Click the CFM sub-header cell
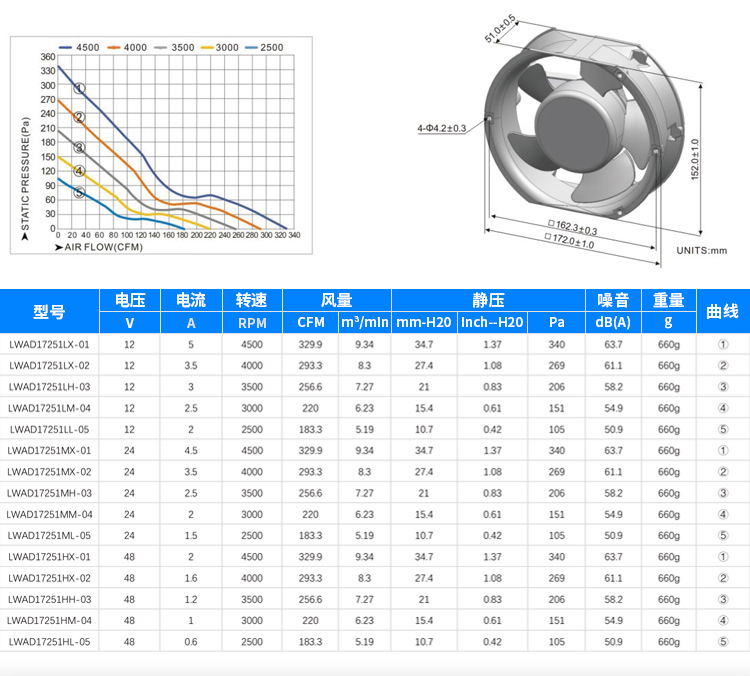 [x=310, y=322]
